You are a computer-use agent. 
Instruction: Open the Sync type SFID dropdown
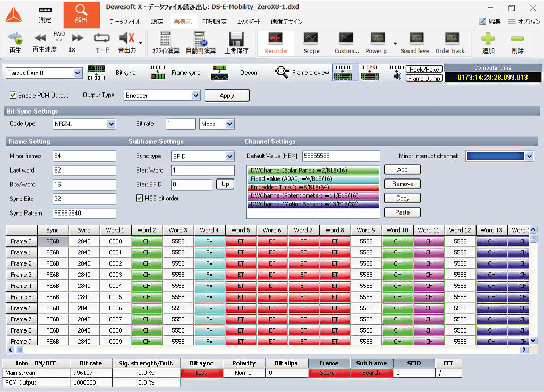point(229,156)
